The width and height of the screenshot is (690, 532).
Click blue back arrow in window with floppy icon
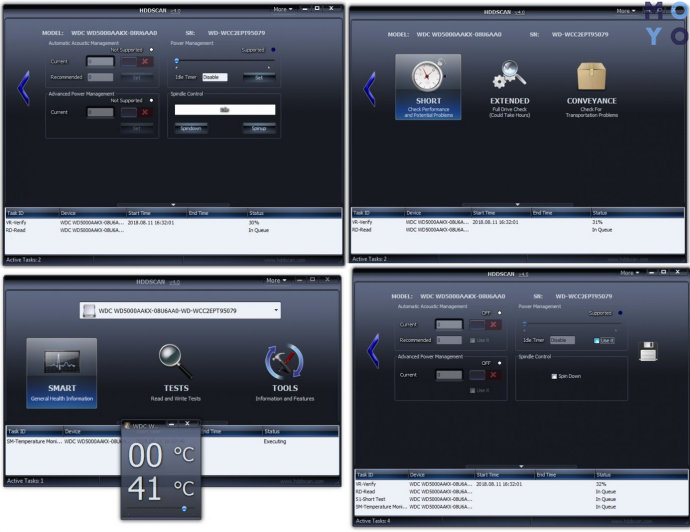(374, 351)
